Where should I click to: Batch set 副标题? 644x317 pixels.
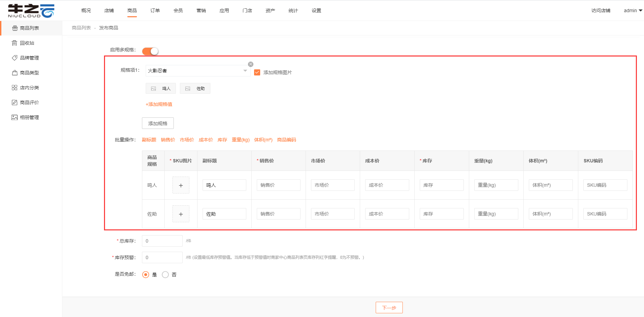[149, 140]
